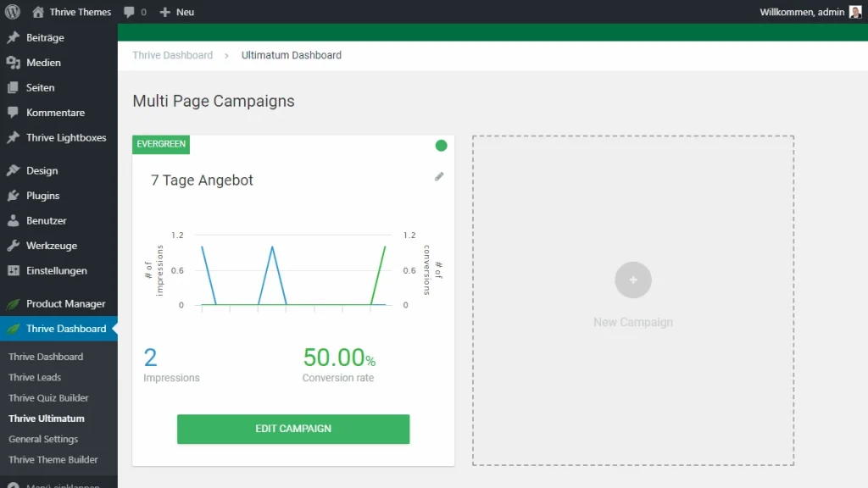Open Thrive Leads submenu item
868x488 pixels.
(x=35, y=377)
